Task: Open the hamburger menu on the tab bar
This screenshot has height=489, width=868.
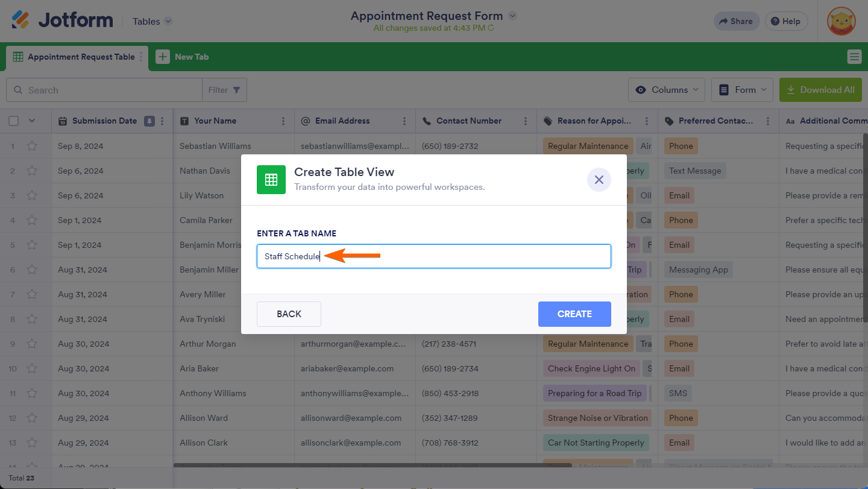Action: (854, 57)
